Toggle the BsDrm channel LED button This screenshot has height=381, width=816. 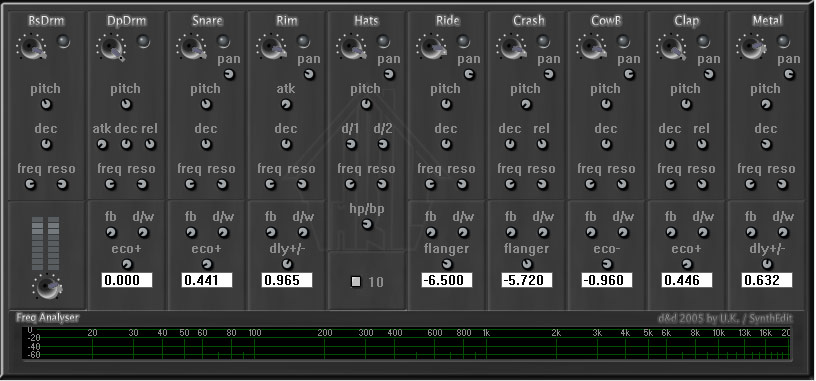(63, 41)
